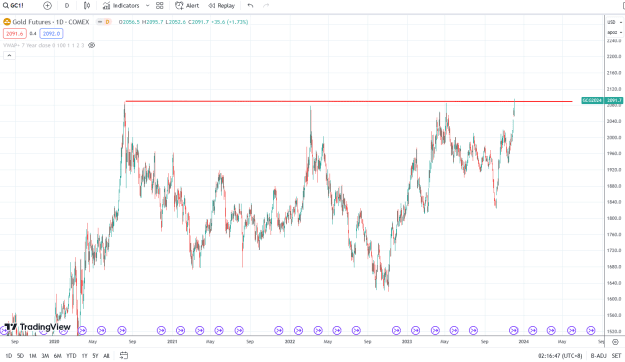
Task: Click the 2022 label on time axis
Action: 290,342
